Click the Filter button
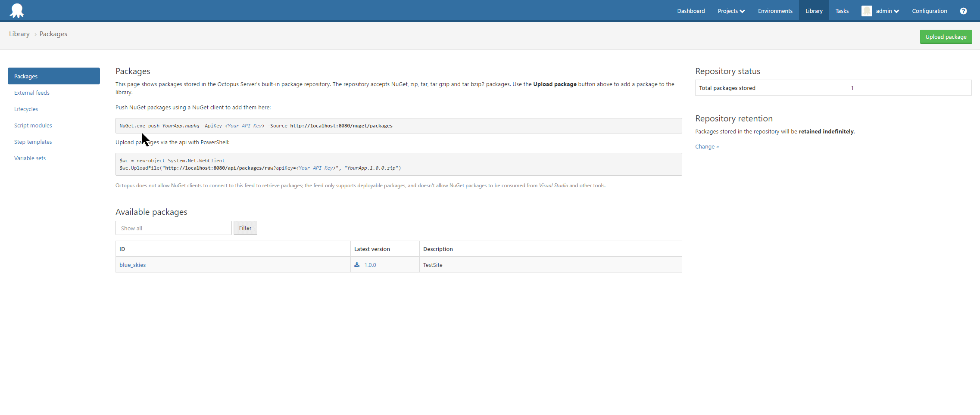The width and height of the screenshot is (980, 415). click(245, 228)
